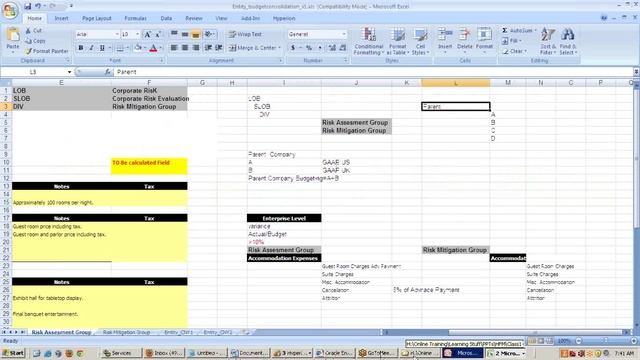Decrease font size

tap(158, 34)
